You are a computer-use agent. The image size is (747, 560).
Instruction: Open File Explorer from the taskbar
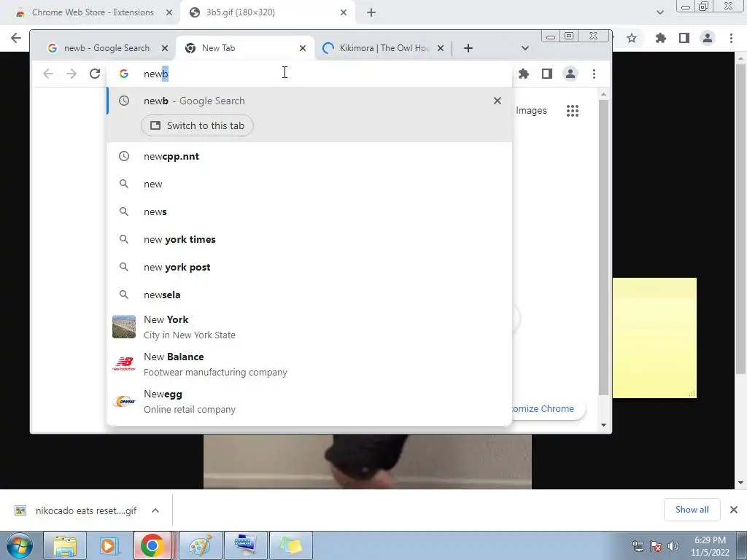64,545
